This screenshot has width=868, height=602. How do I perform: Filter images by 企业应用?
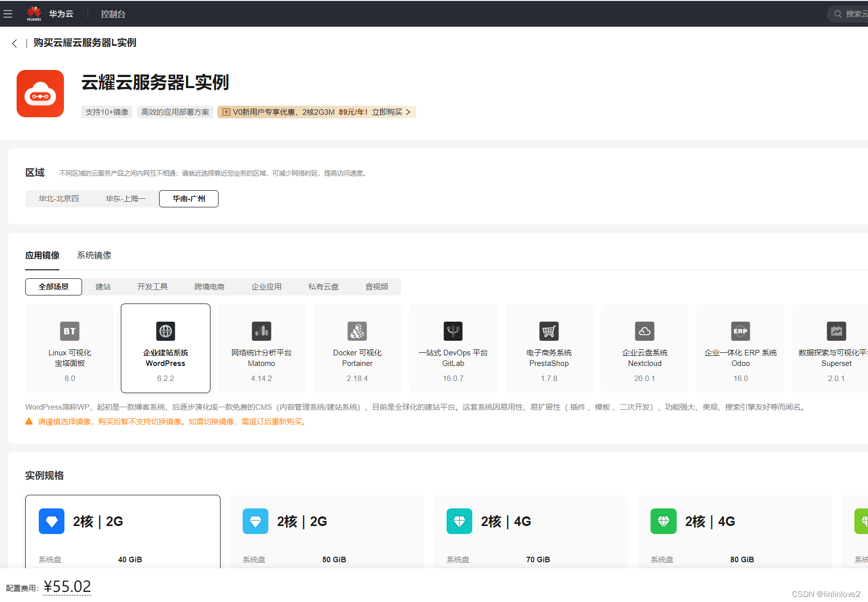[x=266, y=287]
